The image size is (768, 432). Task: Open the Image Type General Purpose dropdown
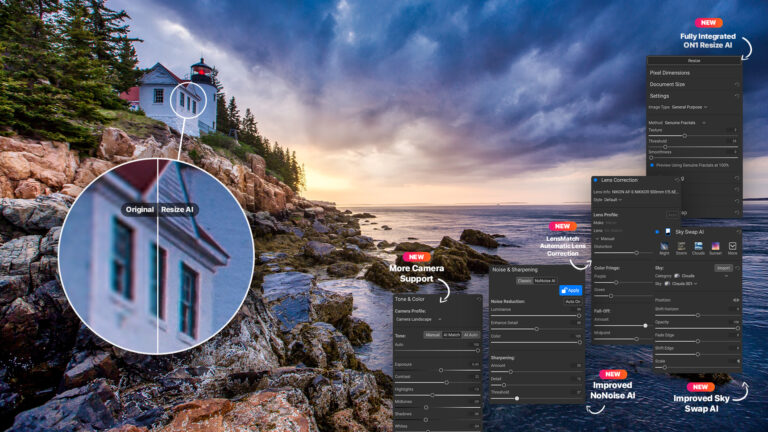click(x=690, y=107)
